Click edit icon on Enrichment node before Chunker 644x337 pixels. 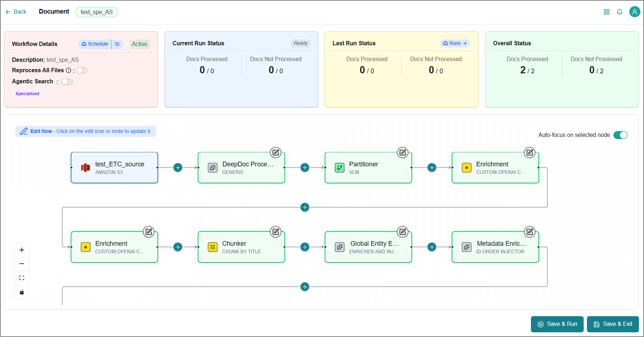tap(149, 232)
